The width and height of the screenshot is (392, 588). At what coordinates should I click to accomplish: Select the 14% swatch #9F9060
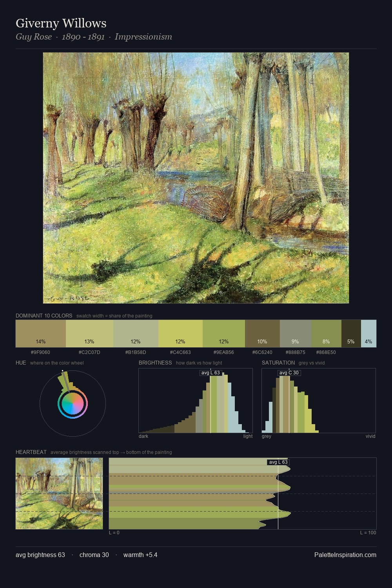[x=41, y=334]
